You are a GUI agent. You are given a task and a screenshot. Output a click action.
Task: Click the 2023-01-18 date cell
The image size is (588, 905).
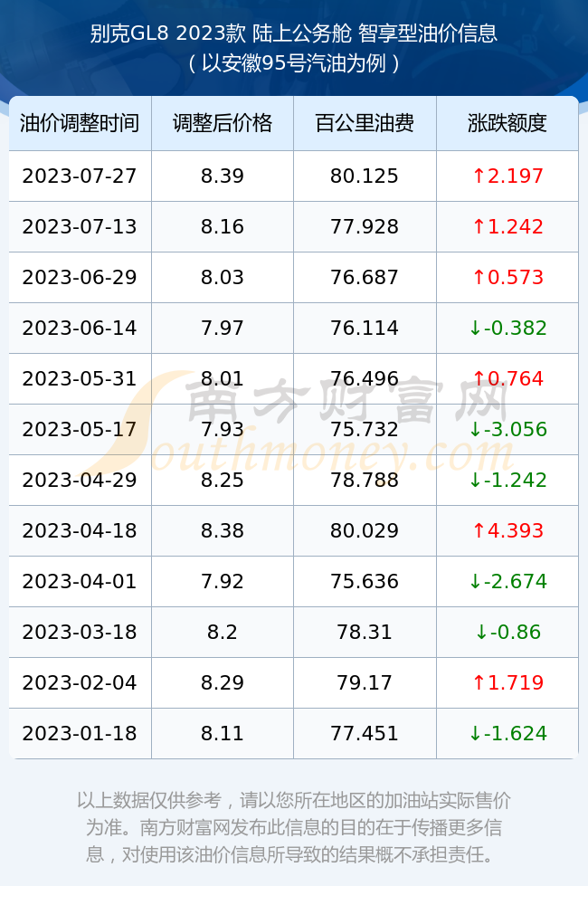(80, 734)
